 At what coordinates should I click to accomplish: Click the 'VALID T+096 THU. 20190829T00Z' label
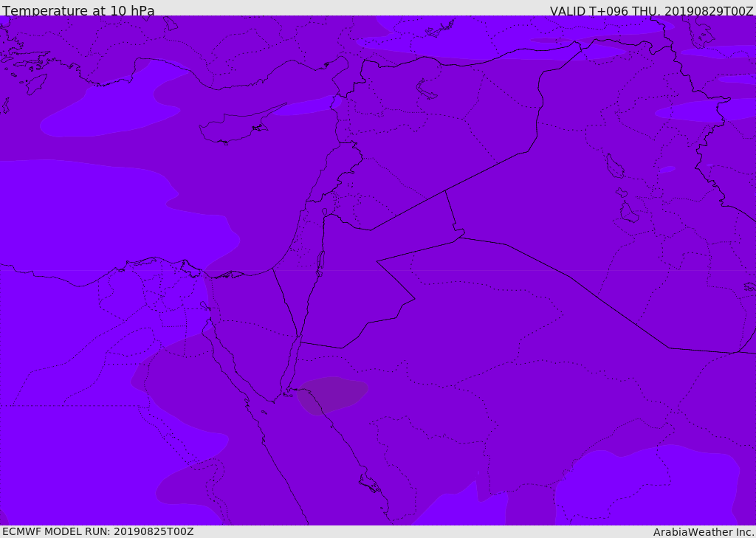pyautogui.click(x=652, y=11)
